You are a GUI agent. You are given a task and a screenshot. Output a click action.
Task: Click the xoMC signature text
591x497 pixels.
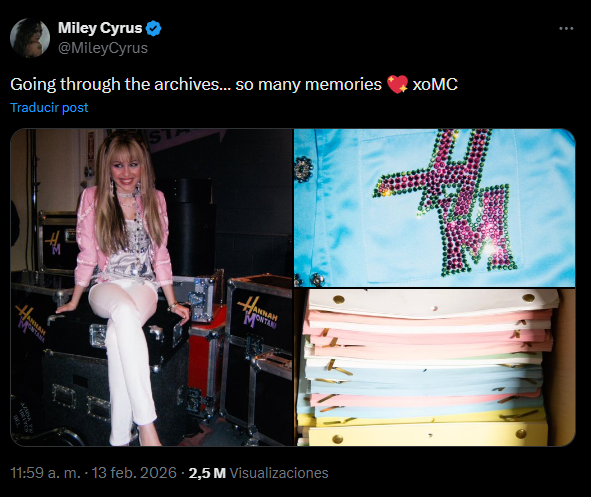click(x=435, y=84)
